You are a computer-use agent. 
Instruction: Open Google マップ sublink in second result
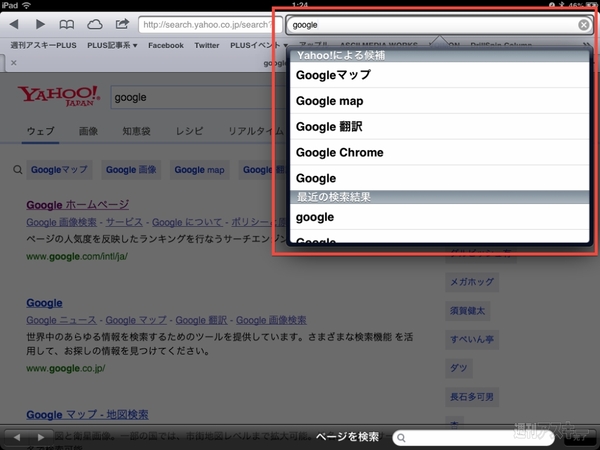click(136, 320)
